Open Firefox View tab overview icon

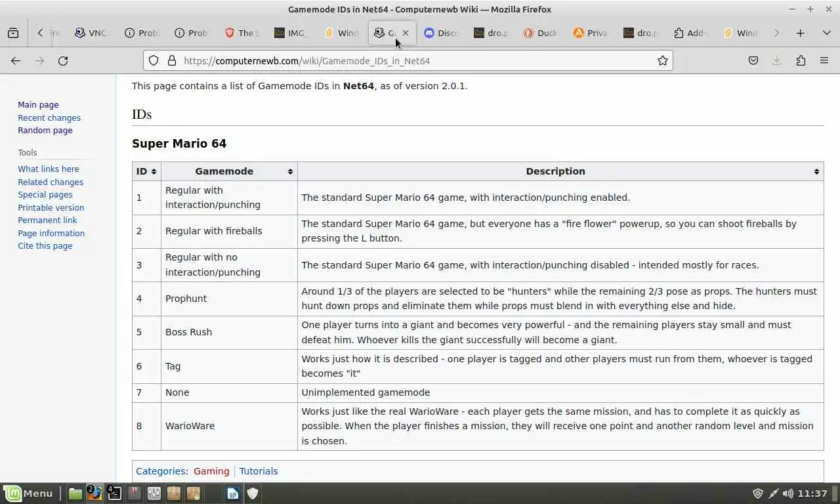click(x=13, y=33)
